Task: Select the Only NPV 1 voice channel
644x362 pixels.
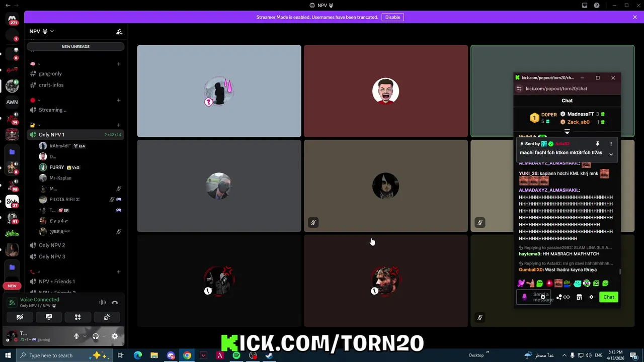Action: tap(75, 135)
